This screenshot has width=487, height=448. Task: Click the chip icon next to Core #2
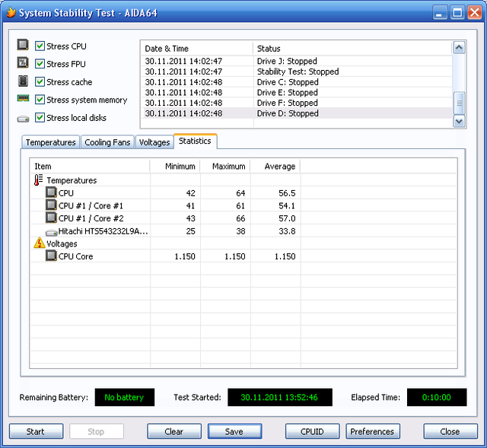(51, 218)
